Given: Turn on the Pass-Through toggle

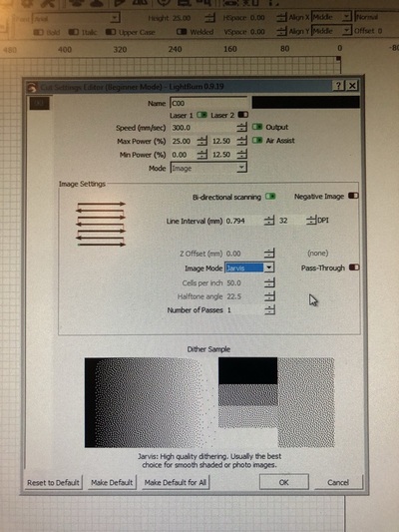Looking at the screenshot, I should (354, 267).
